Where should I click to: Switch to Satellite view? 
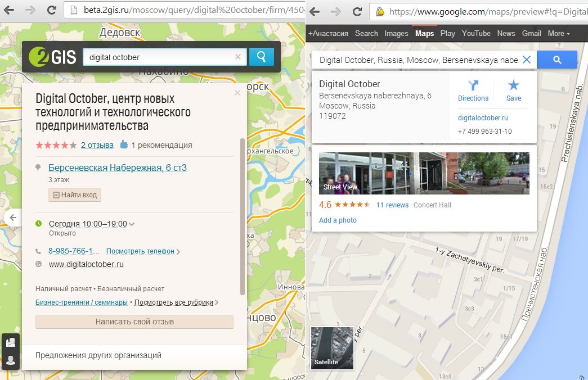332,348
